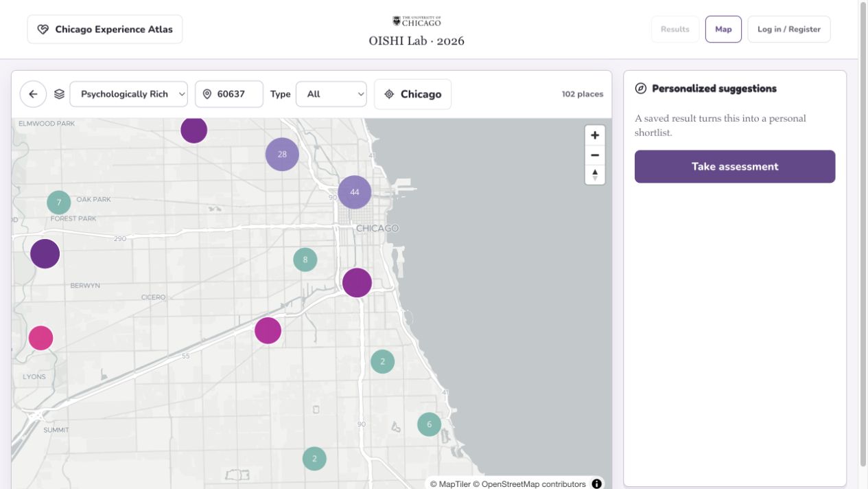The image size is (868, 489).
Task: Zoom in on the map
Action: point(595,135)
